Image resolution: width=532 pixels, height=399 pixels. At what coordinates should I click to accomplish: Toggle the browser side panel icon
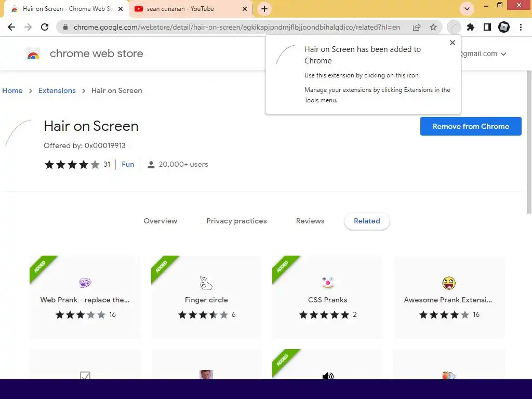tap(487, 27)
